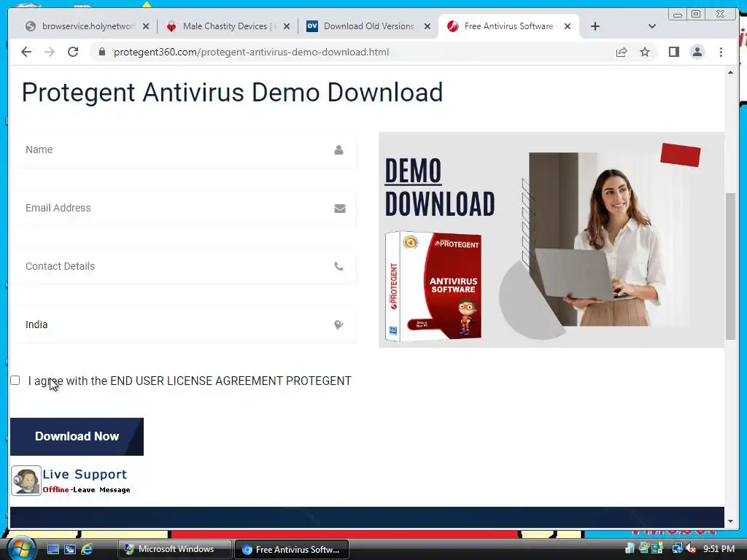Switch to Microsoft Windows taskbar window
Image resolution: width=747 pixels, height=560 pixels.
pos(174,549)
